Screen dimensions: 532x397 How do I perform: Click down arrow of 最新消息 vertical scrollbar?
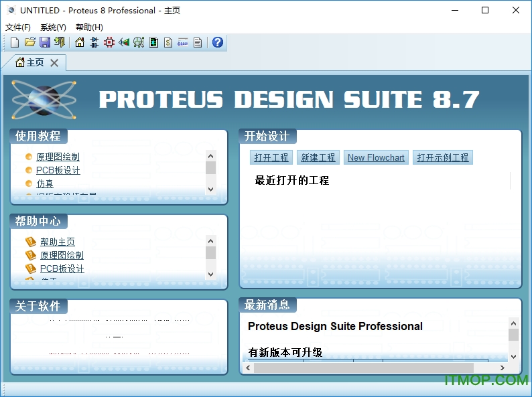(x=513, y=356)
